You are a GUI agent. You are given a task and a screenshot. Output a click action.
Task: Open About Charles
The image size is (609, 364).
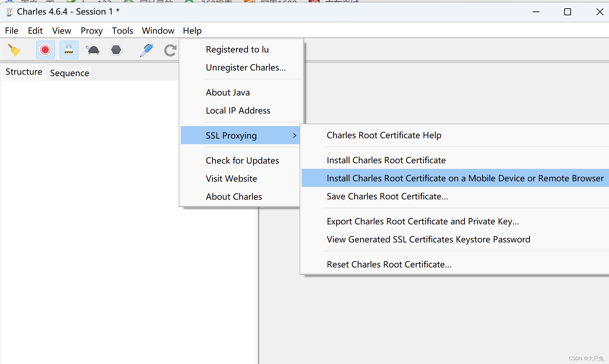(x=240, y=197)
